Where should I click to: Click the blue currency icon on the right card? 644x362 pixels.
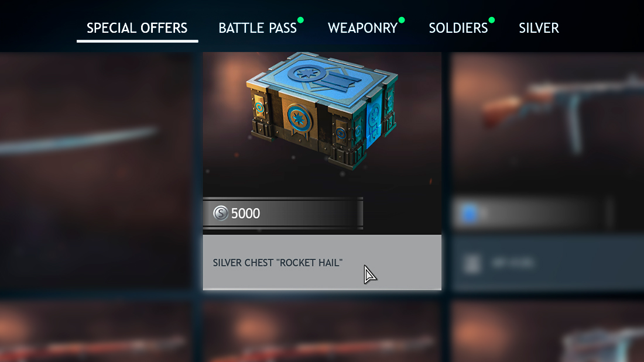pyautogui.click(x=470, y=213)
